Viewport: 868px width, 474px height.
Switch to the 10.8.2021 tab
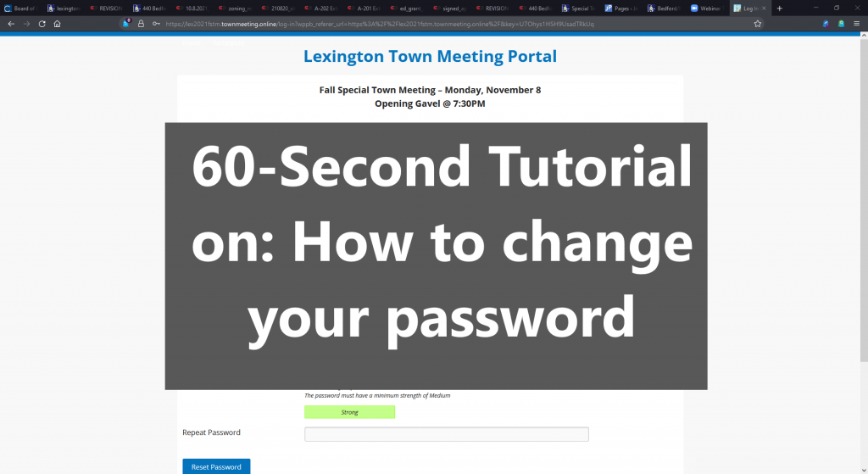(192, 8)
